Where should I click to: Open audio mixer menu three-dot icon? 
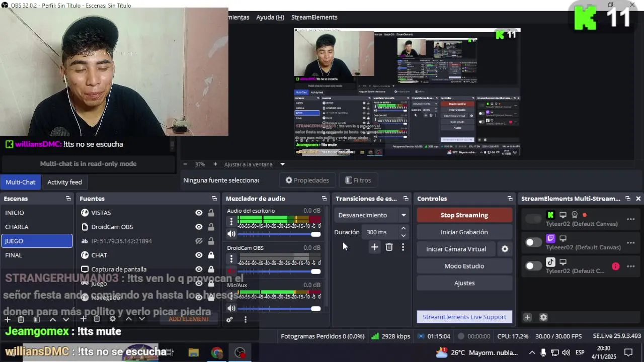click(x=245, y=319)
